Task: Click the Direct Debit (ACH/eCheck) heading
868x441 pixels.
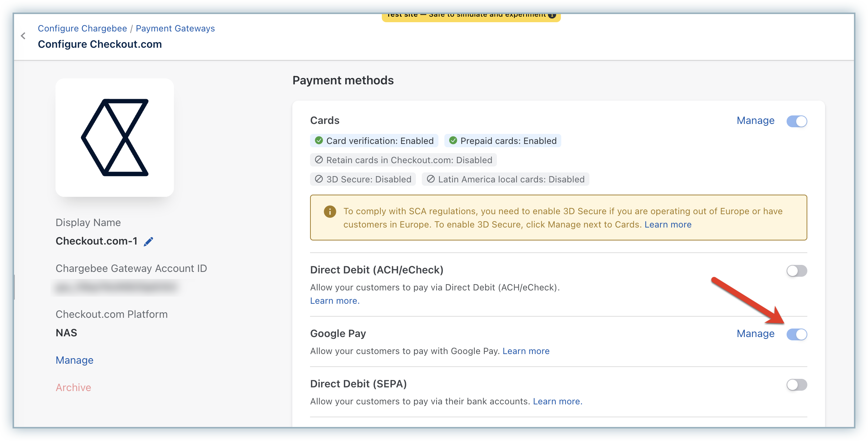Action: 377,270
